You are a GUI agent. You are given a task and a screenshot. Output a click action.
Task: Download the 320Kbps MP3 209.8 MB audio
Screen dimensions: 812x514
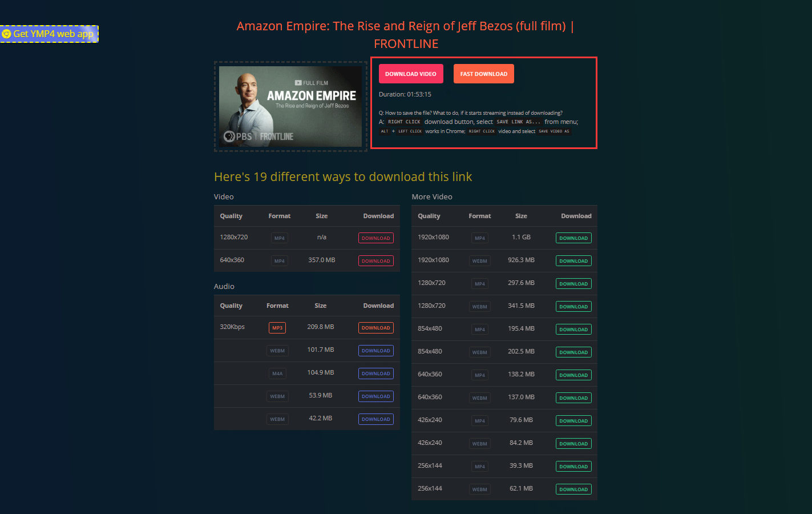coord(376,328)
